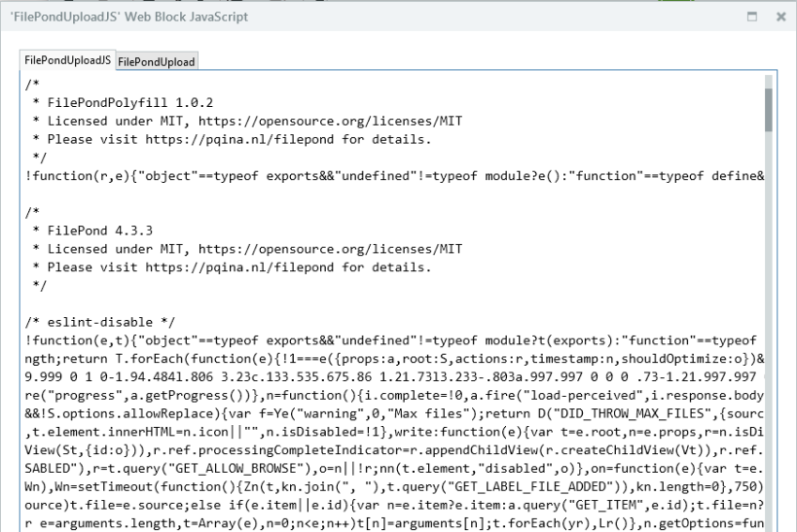
Task: Click the 'FilePond 4.3.3' comment line
Action: [x=92, y=231]
